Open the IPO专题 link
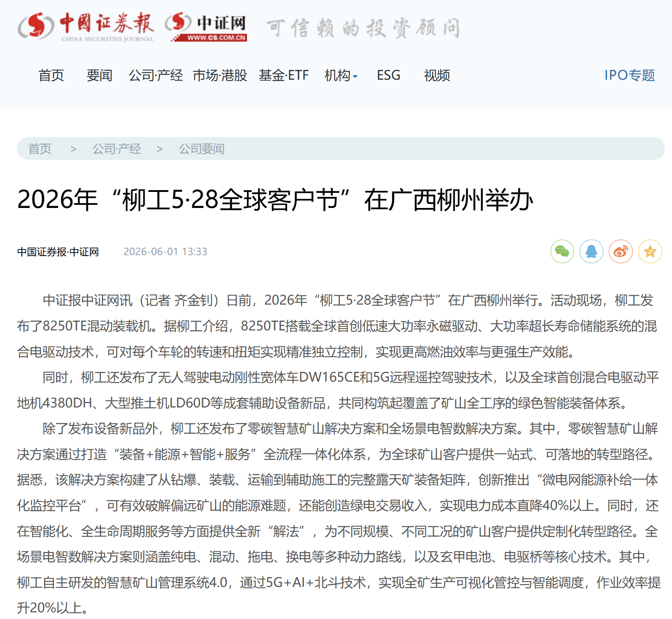 click(630, 75)
